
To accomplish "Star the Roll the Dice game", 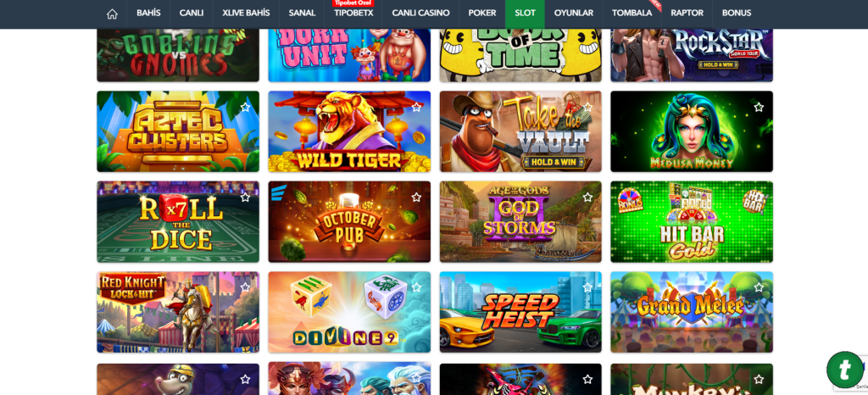I will click(x=245, y=197).
